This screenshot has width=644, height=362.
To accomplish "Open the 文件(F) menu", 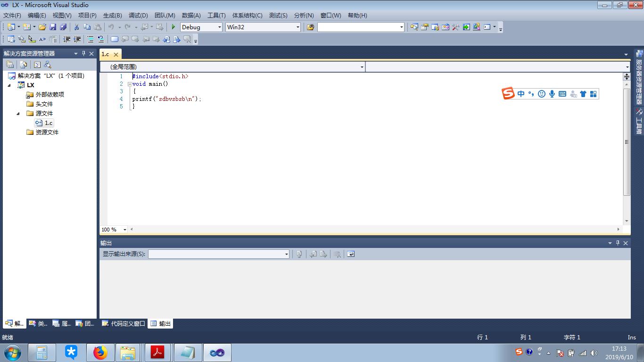I will pyautogui.click(x=12, y=15).
